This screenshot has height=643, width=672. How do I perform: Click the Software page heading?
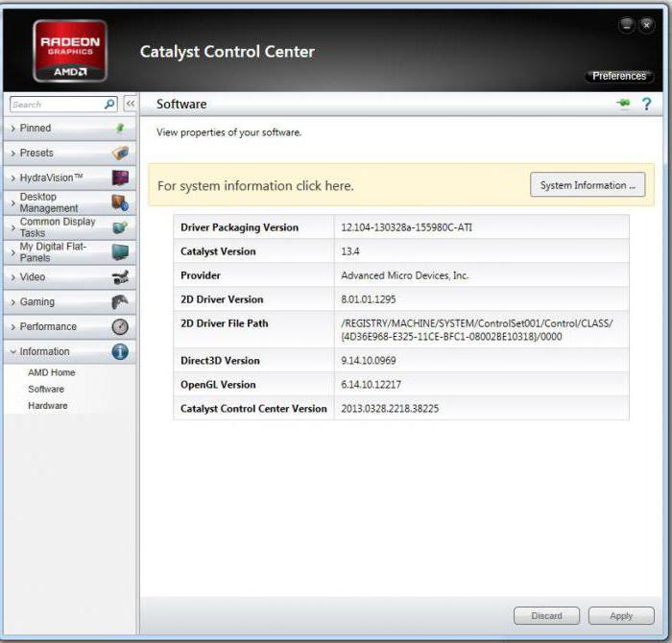click(181, 104)
